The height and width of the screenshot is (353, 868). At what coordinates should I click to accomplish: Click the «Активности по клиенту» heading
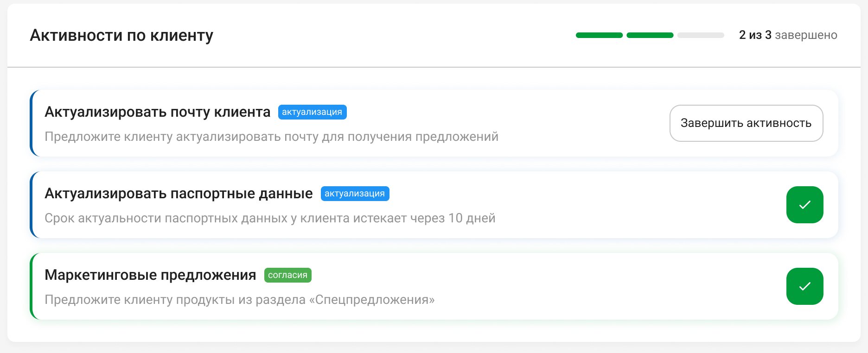click(x=121, y=35)
